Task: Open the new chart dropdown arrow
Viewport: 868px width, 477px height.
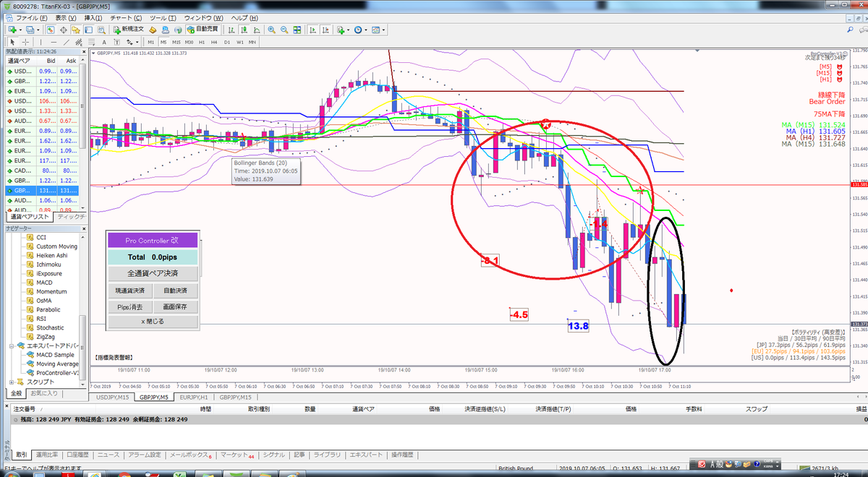Action: pos(20,30)
